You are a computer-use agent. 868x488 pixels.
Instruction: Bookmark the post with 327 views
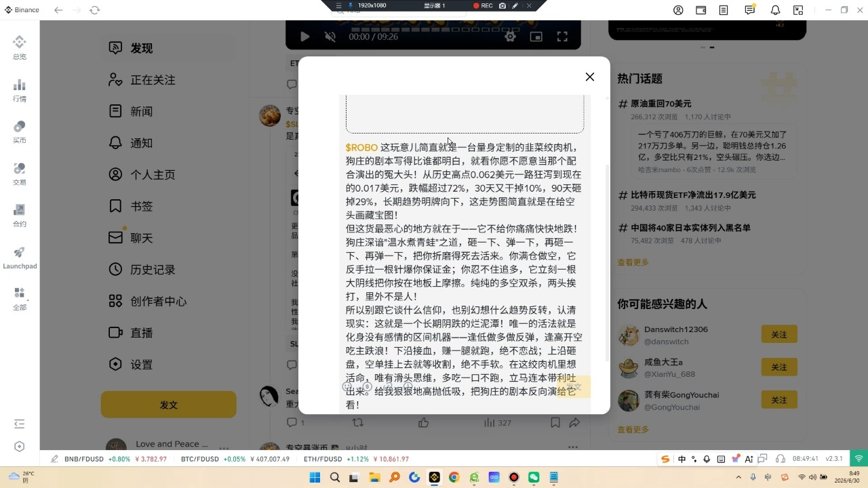555,422
